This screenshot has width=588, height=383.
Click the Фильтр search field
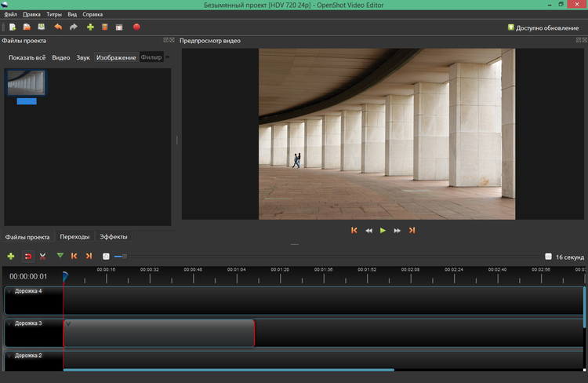click(151, 57)
